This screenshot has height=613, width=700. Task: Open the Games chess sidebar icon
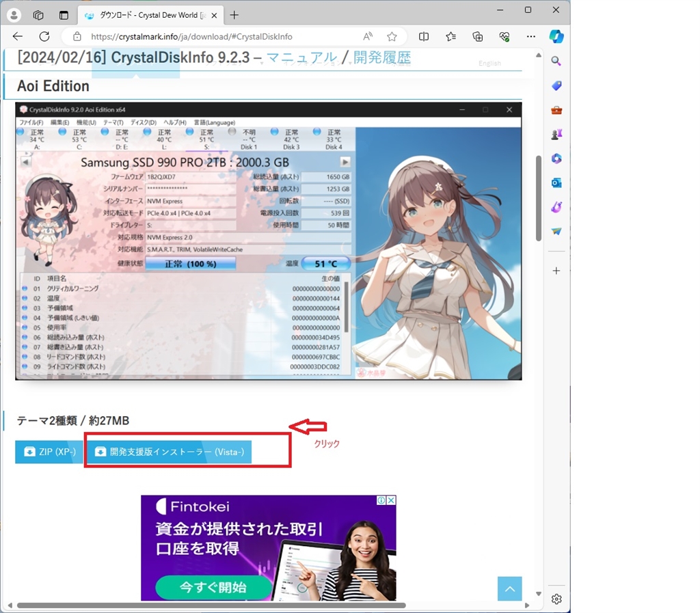556,135
